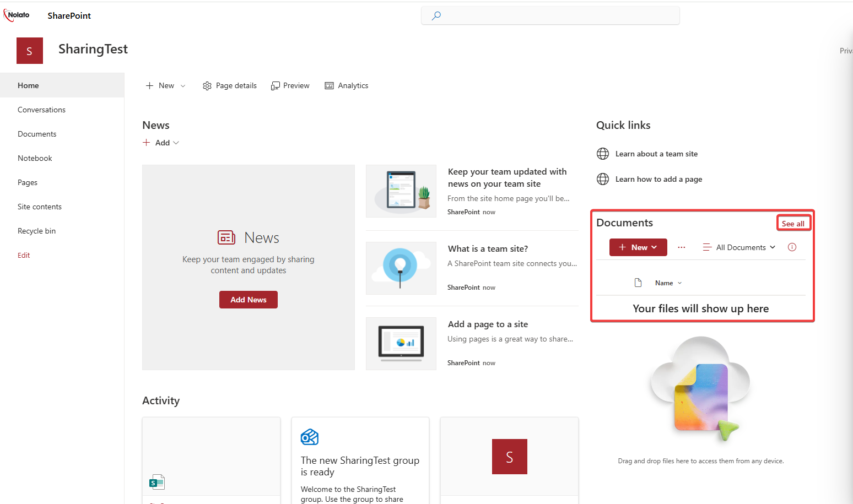The height and width of the screenshot is (504, 853).
Task: Open the Name column sort dropdown
Action: pos(668,283)
